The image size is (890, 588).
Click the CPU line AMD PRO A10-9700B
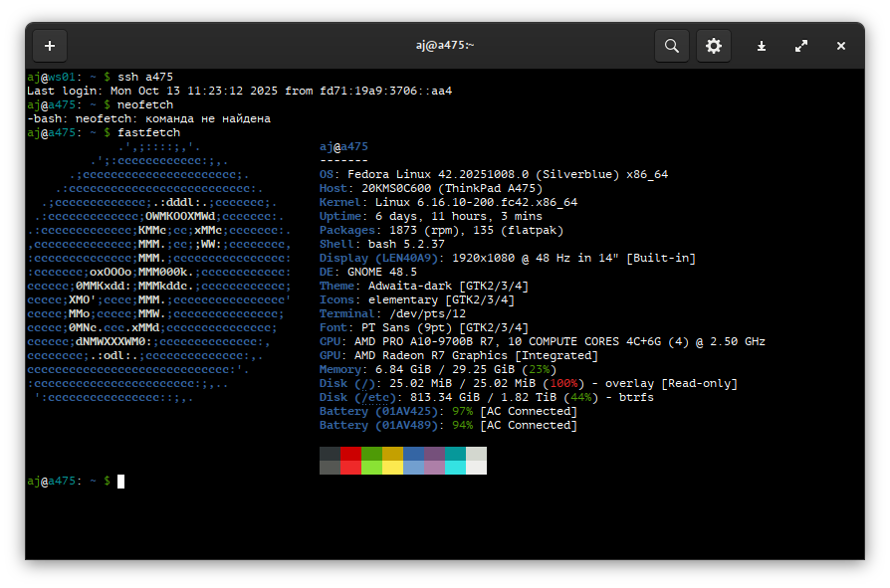click(x=543, y=341)
